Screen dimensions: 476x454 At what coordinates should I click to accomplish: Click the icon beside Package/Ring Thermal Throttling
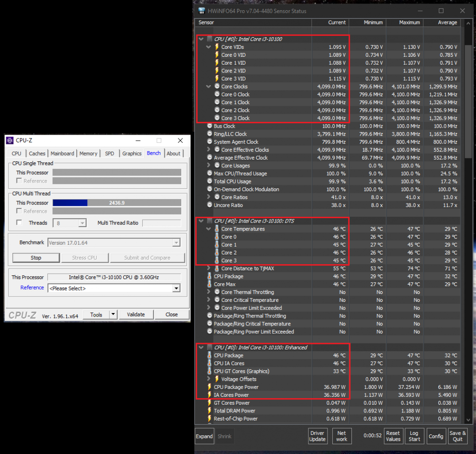coord(210,316)
